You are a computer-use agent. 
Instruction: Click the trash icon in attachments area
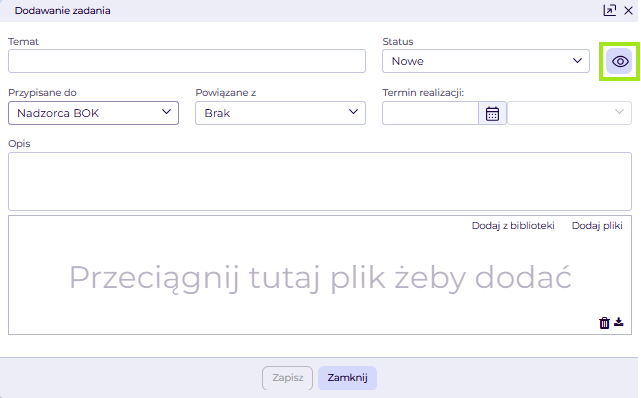pyautogui.click(x=604, y=323)
